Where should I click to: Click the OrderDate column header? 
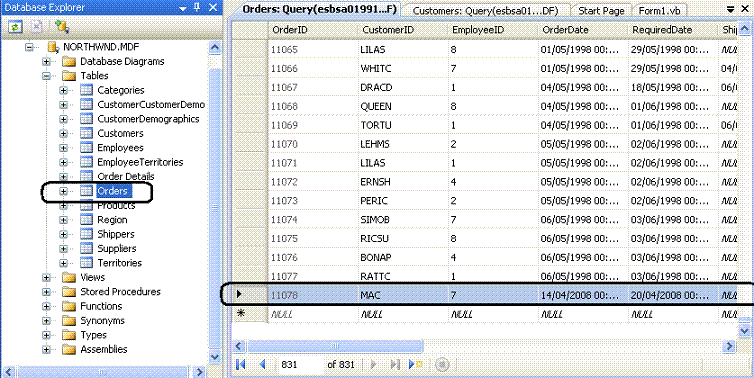point(583,30)
